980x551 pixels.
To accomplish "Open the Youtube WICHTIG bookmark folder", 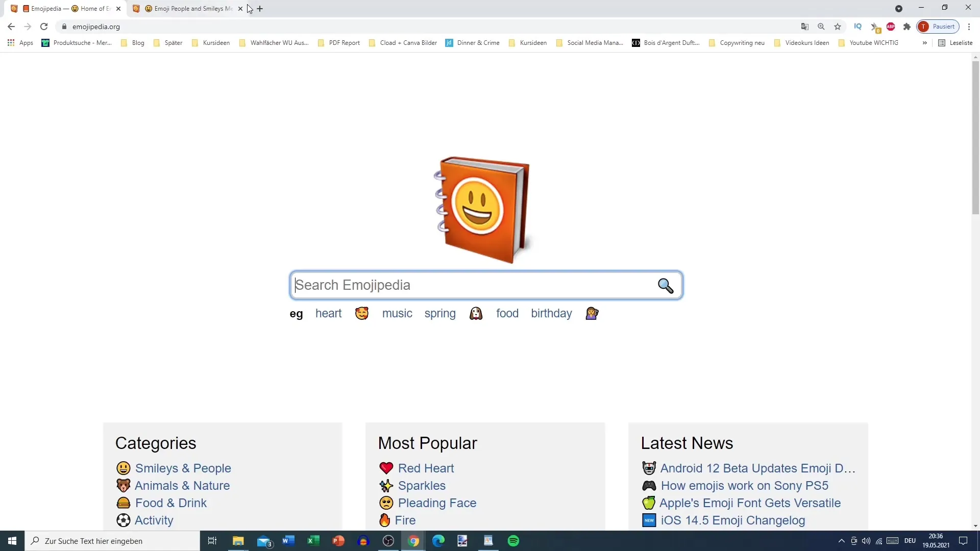I will point(869,43).
